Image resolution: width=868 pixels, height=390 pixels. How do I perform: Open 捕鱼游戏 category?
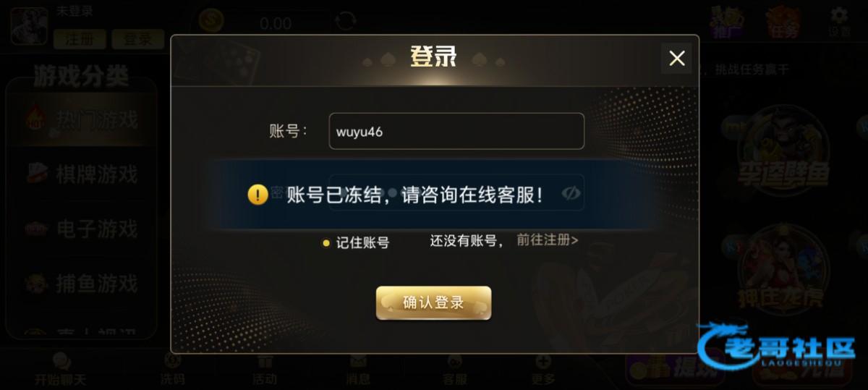pos(82,283)
